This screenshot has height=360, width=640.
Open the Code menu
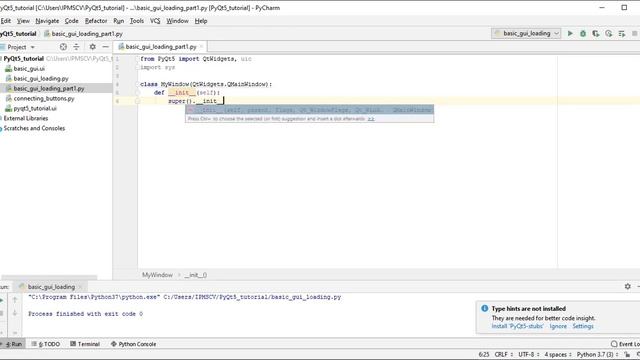pyautogui.click(x=71, y=21)
